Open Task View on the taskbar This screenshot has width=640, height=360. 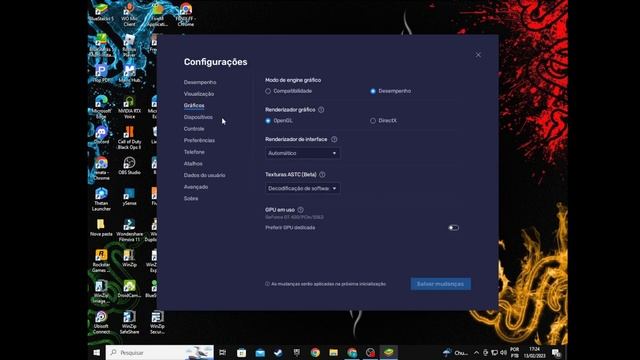[x=222, y=352]
